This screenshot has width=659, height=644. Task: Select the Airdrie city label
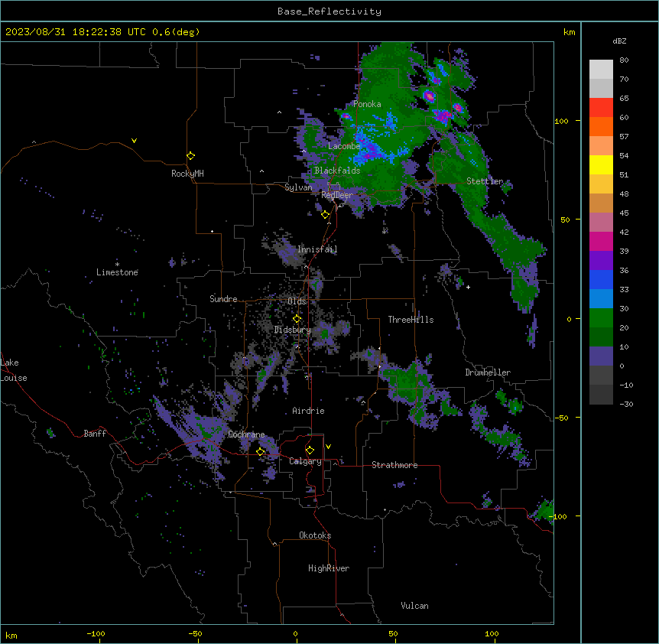309,411
